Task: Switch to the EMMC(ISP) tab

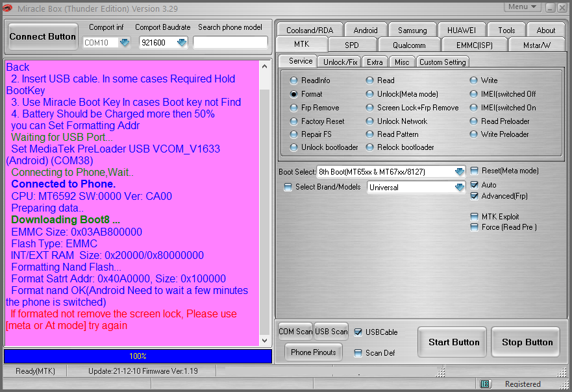Action: pyautogui.click(x=474, y=45)
